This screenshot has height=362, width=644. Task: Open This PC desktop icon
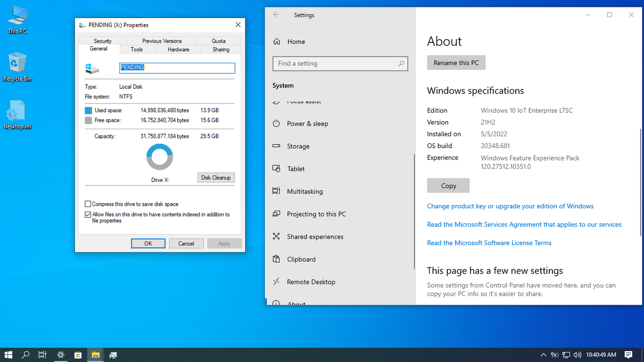(x=17, y=20)
